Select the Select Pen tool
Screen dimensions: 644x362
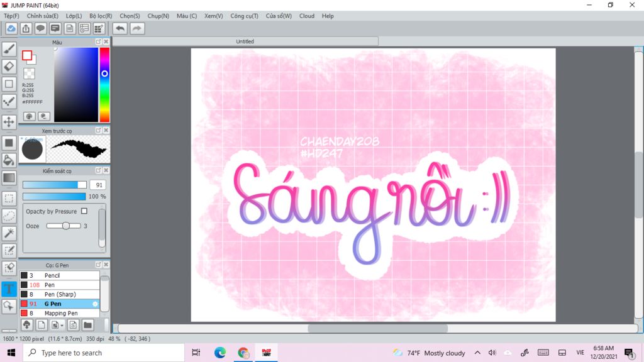click(x=9, y=251)
